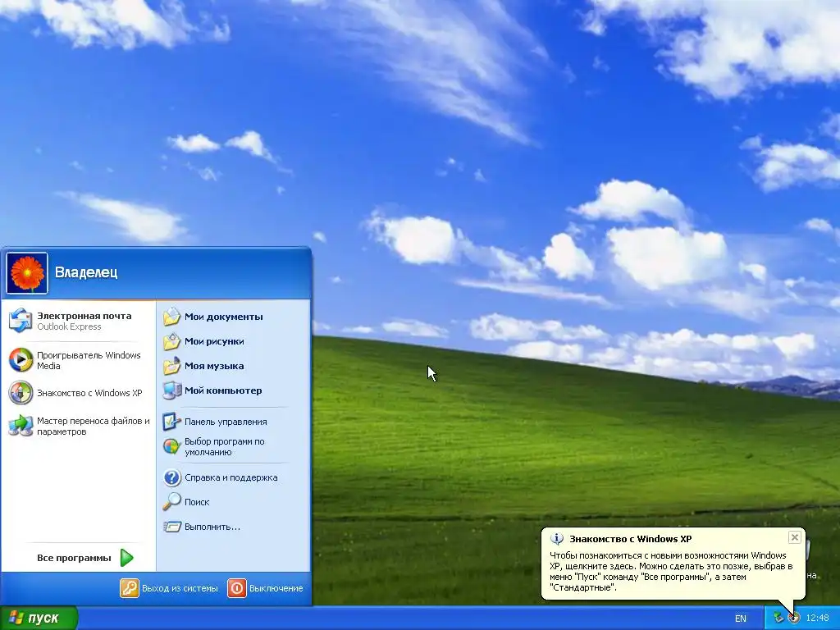Image resolution: width=840 pixels, height=630 pixels.
Task: Click the Выключение label
Action: point(276,588)
